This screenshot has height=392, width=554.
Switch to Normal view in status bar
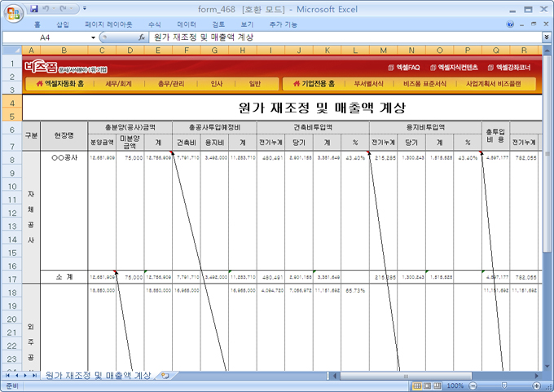click(416, 385)
